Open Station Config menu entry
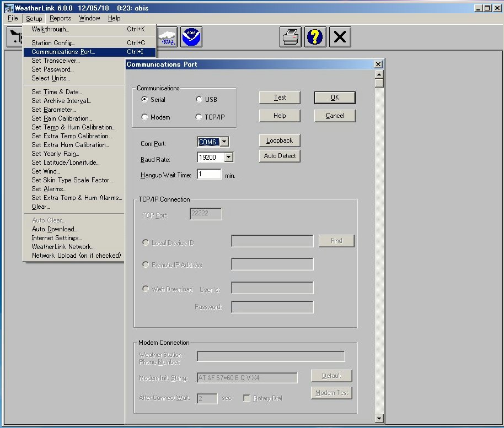The height and width of the screenshot is (428, 504). pos(90,43)
